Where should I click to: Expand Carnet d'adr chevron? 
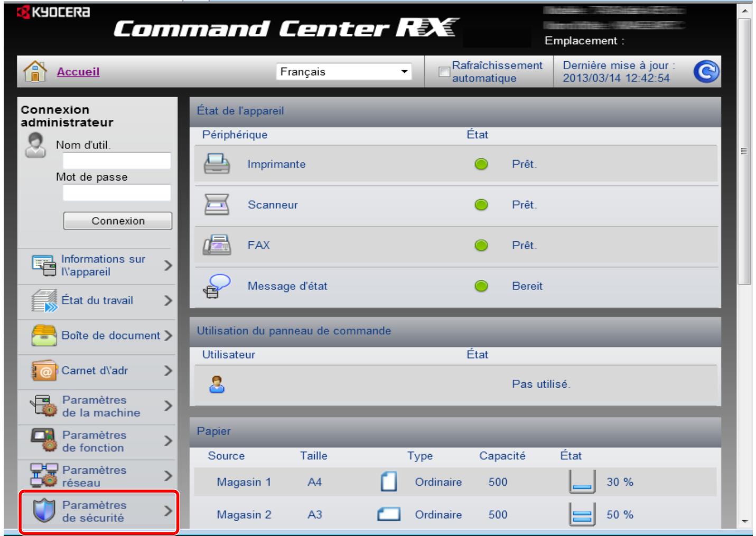click(x=168, y=371)
